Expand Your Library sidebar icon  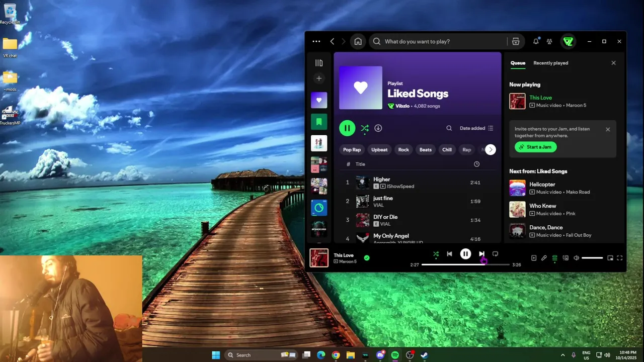319,63
